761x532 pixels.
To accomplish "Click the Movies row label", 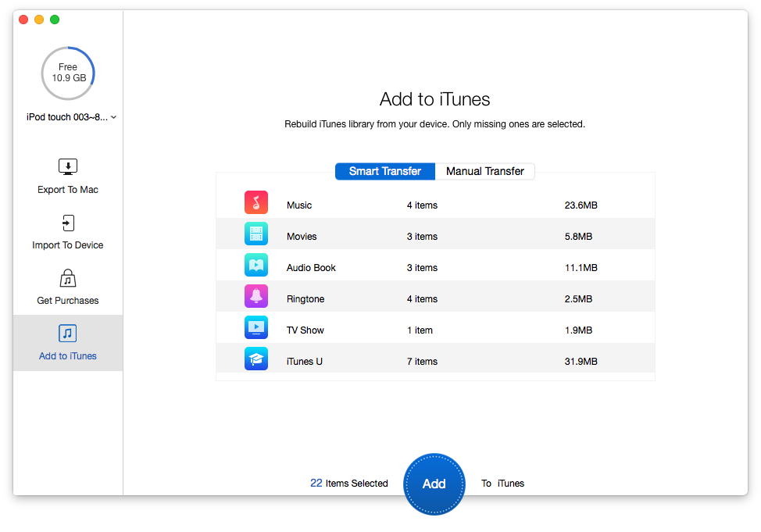I will click(302, 237).
